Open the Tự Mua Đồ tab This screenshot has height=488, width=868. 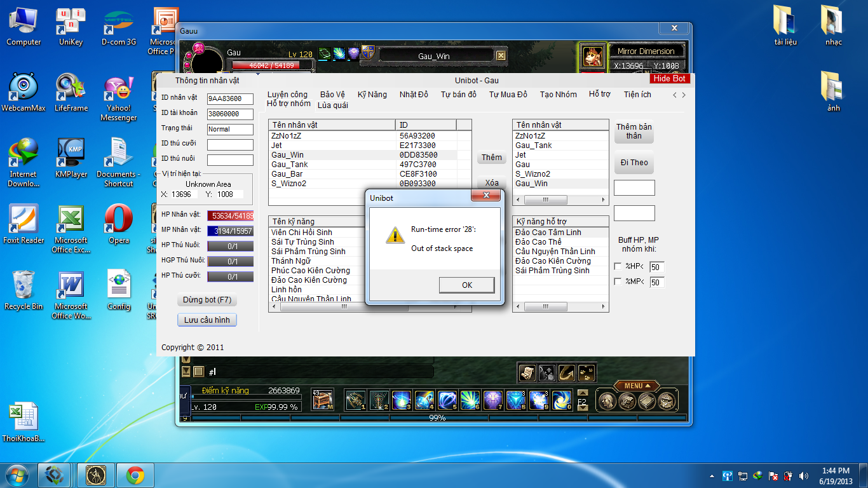[508, 94]
